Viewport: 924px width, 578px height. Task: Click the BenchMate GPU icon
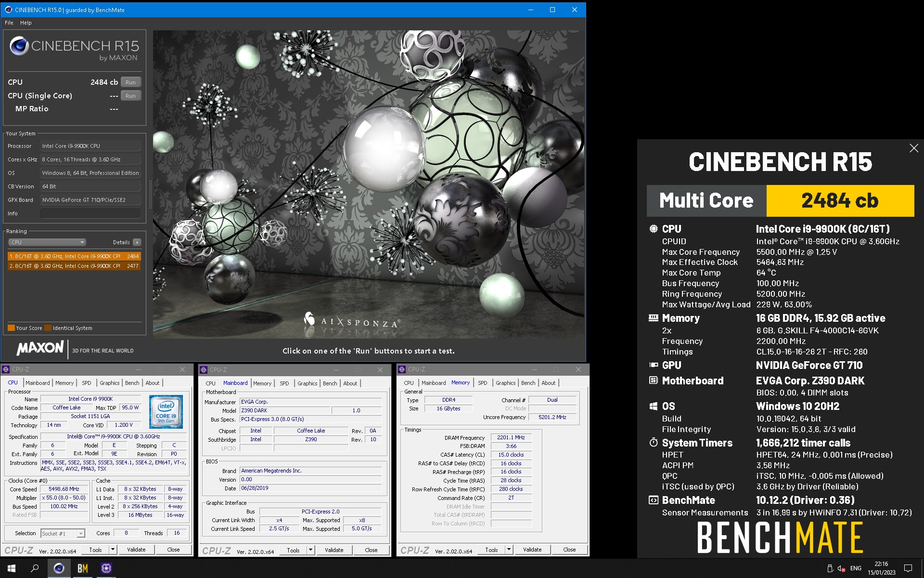(x=654, y=365)
